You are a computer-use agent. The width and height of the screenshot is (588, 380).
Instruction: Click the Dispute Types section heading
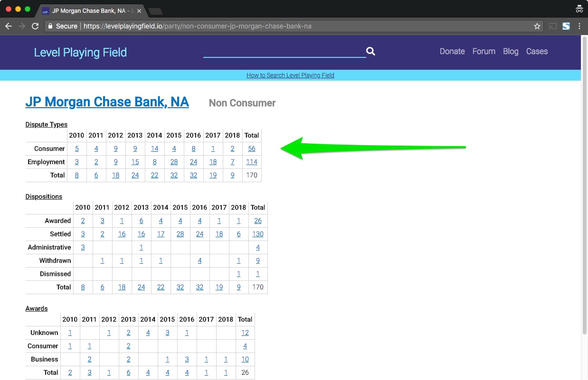(47, 124)
